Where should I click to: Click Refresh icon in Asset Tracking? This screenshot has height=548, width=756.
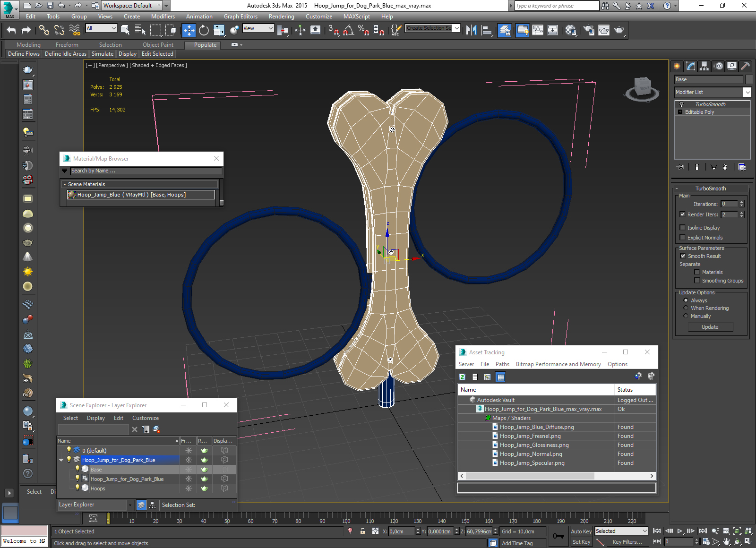coord(463,377)
